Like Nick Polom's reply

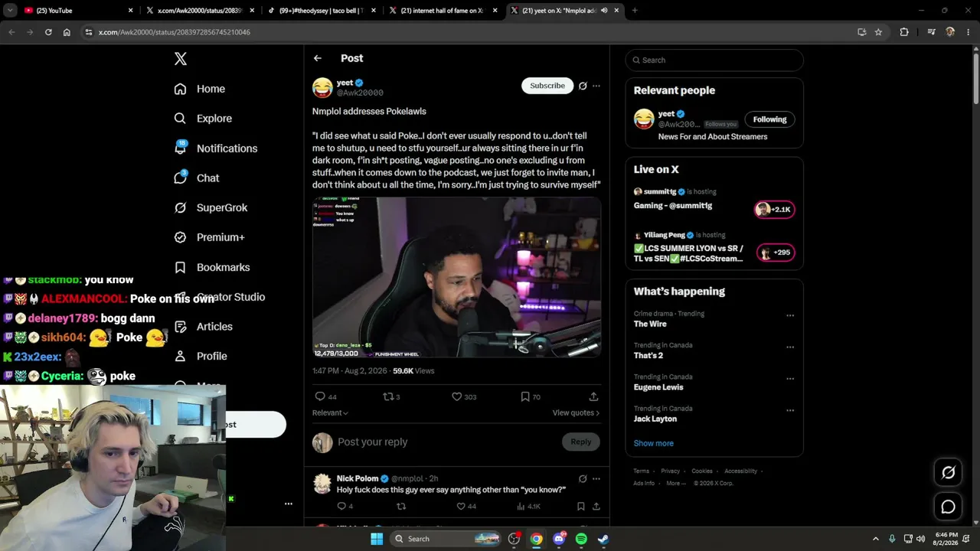(461, 506)
